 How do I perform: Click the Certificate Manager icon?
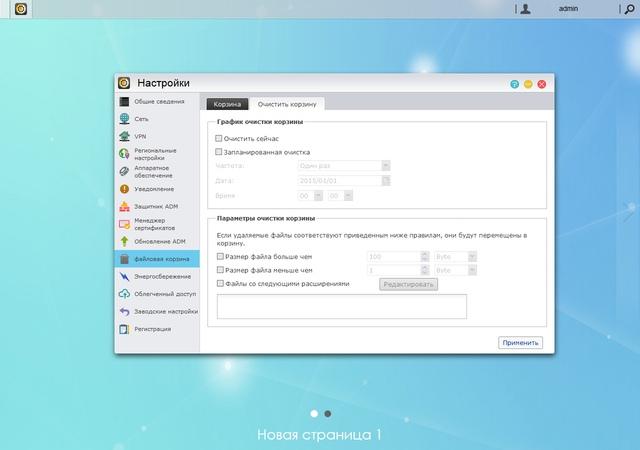[124, 224]
